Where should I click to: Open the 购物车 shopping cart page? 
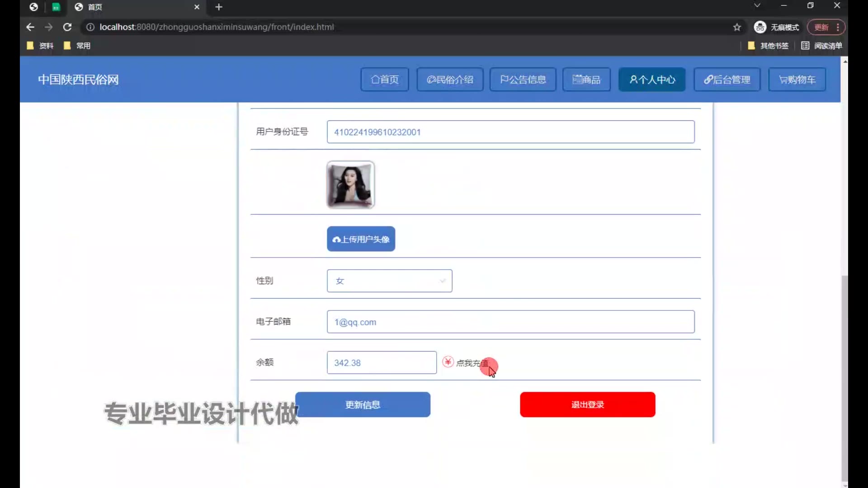(797, 80)
